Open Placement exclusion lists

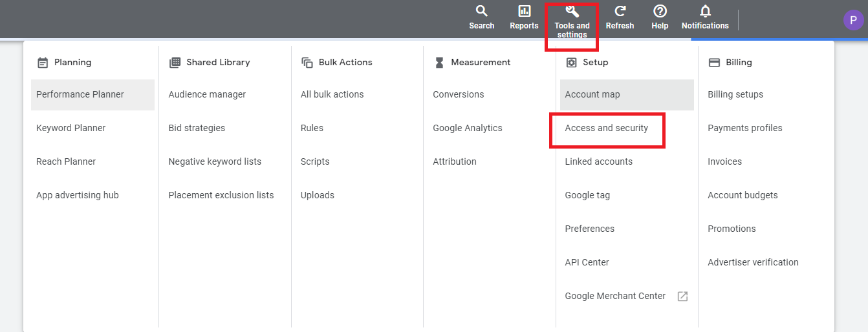pos(221,195)
